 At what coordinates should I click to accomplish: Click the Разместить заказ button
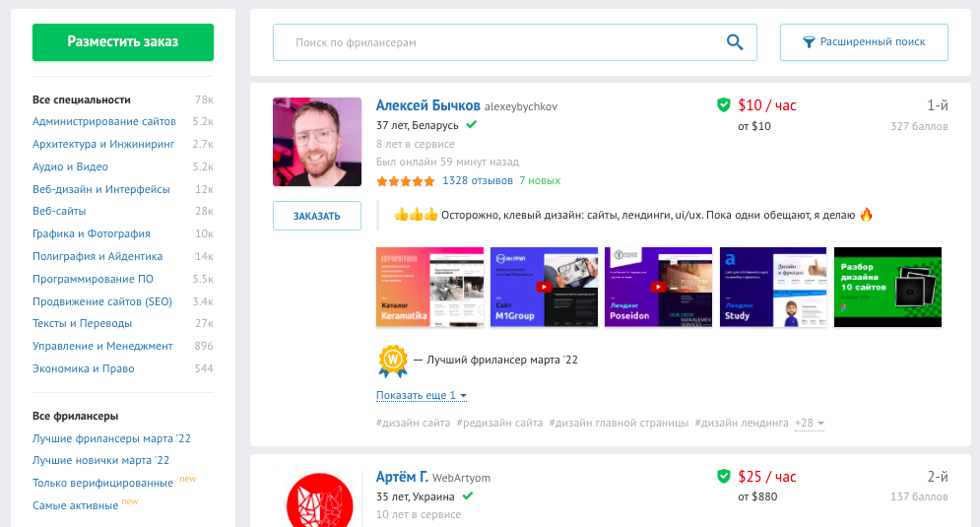(x=123, y=42)
